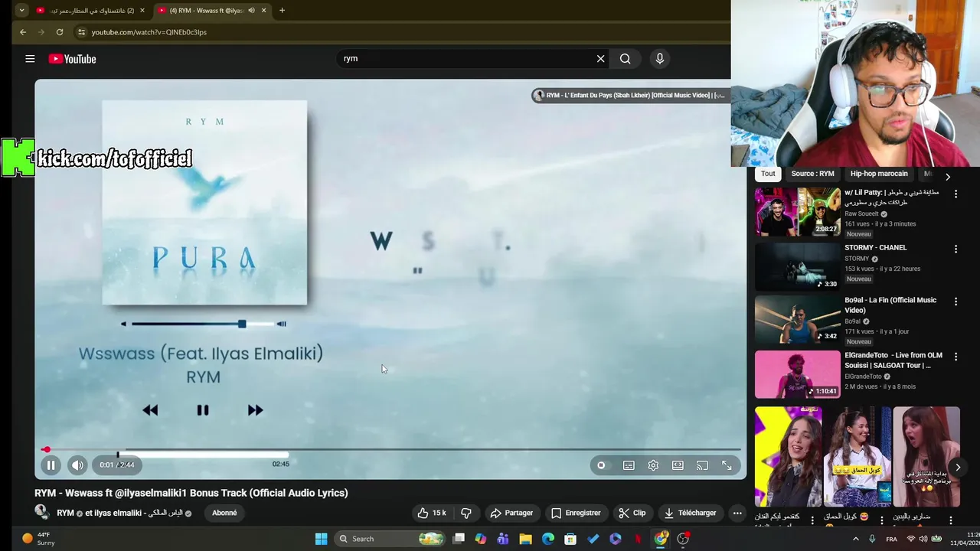Screen dimensions: 980x551
Task: Switch to theater mode in the player
Action: click(678, 465)
